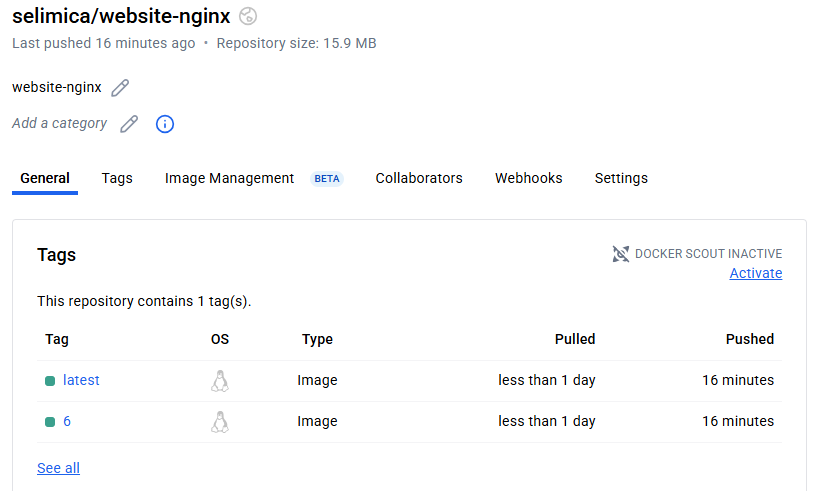Click green status dot beside tag 6

(x=50, y=422)
